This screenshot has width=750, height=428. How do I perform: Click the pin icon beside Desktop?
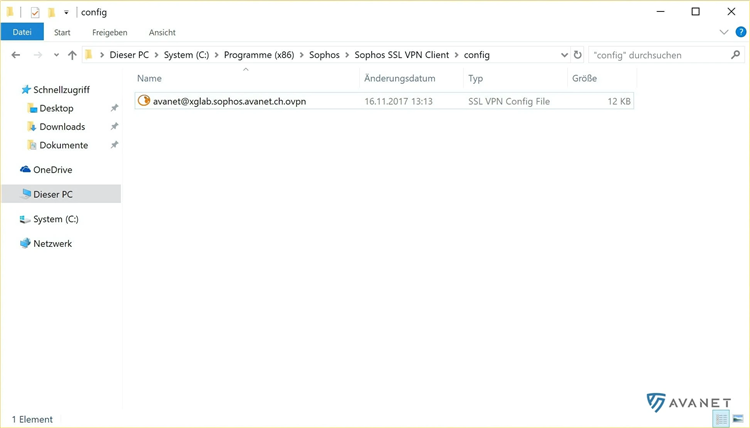(x=114, y=108)
